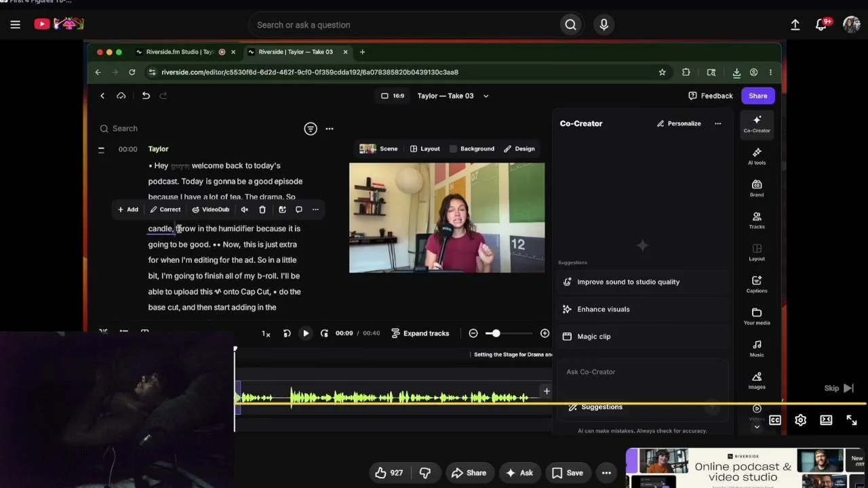Image resolution: width=868 pixels, height=488 pixels.
Task: Zoom in timeline with plus icon
Action: (545, 333)
